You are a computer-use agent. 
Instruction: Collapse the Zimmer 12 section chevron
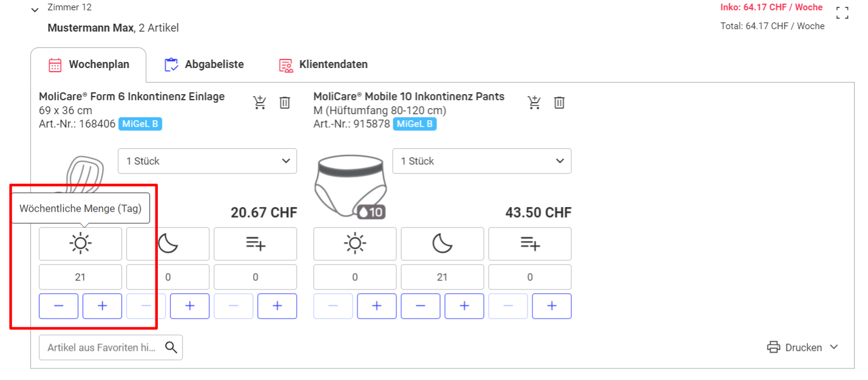click(35, 9)
